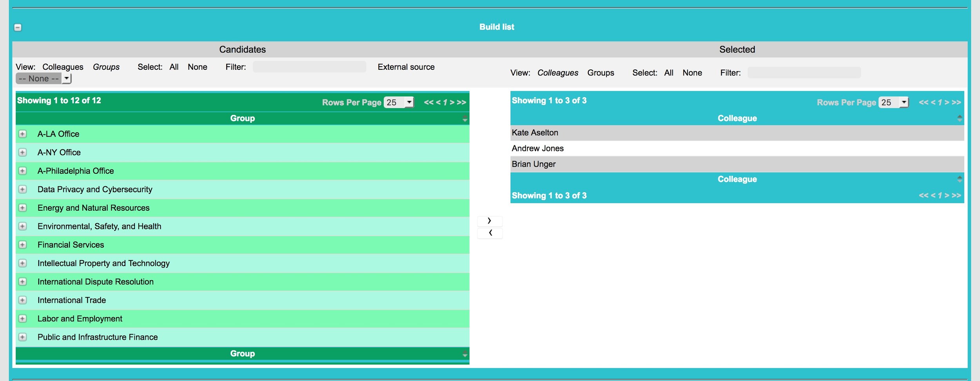This screenshot has height=381, width=980.
Task: Expand Data Privacy and Cybersecurity group
Action: [x=23, y=189]
